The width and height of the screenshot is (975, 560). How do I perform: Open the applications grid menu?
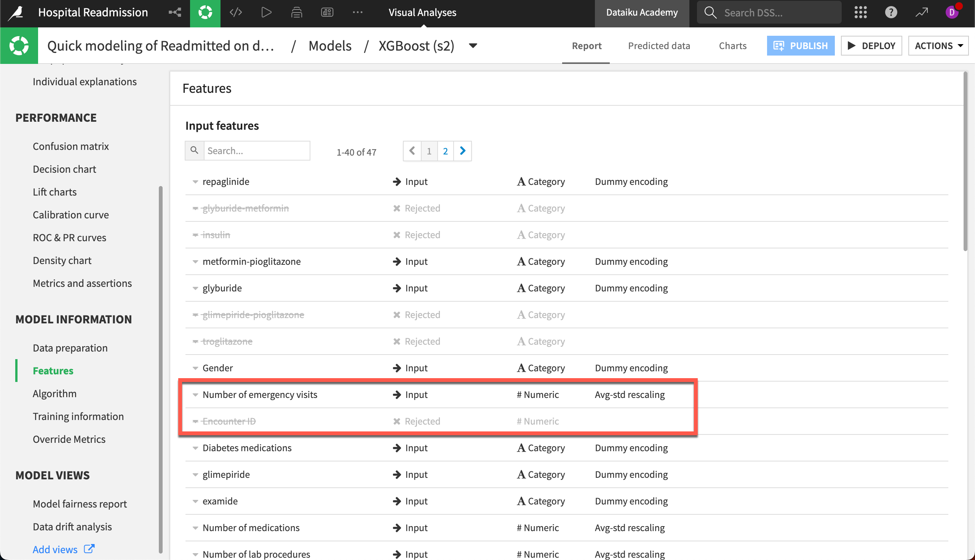click(x=860, y=12)
